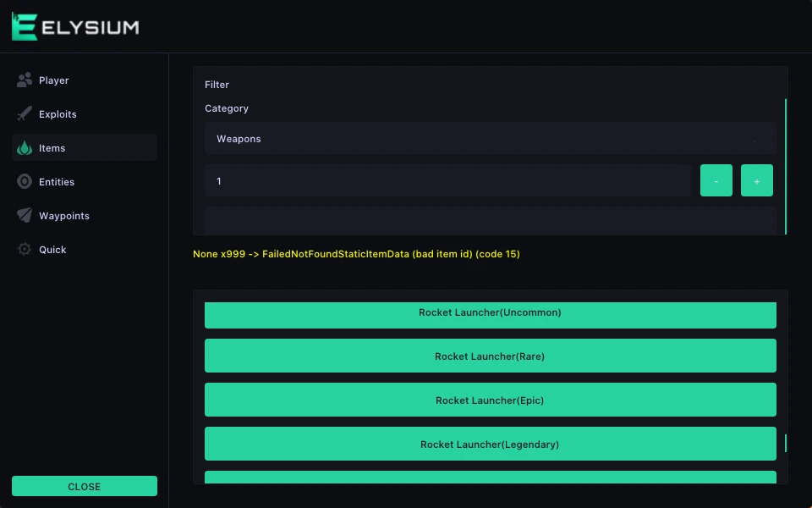The image size is (812, 508).
Task: Click the Waypoints paper plane icon
Action: [x=25, y=216]
